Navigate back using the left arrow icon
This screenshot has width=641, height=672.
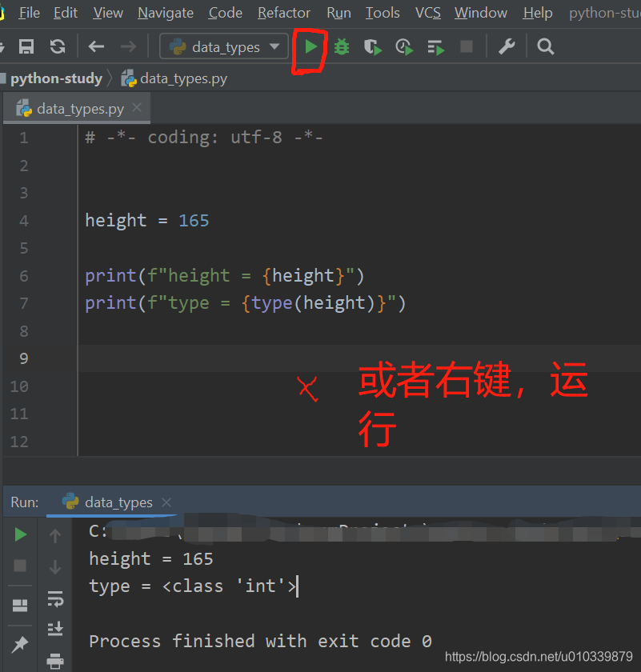(x=95, y=46)
